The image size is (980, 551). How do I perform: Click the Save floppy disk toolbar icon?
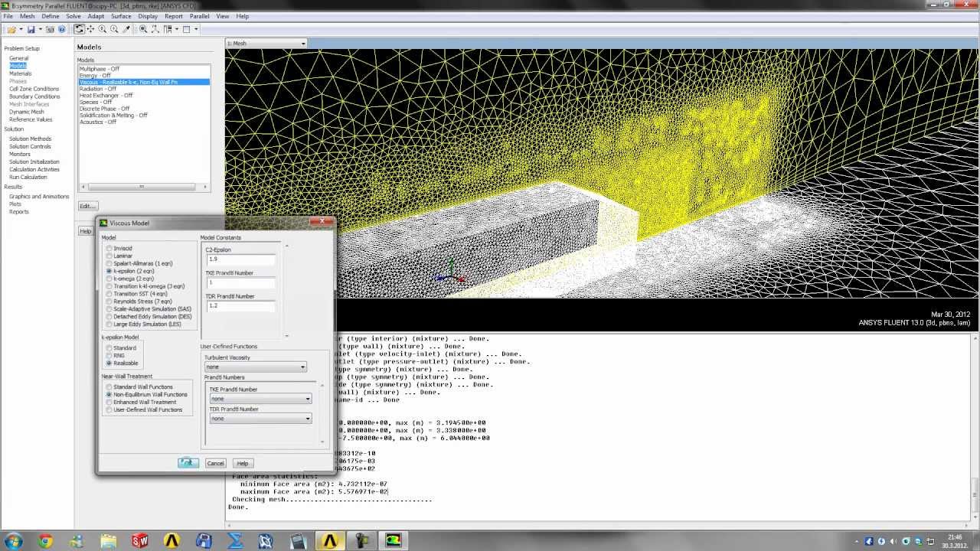[31, 29]
